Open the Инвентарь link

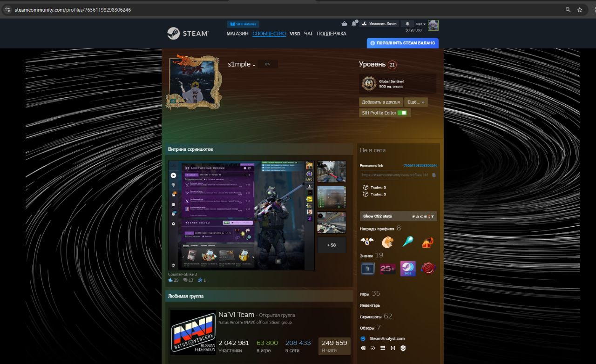click(x=370, y=305)
